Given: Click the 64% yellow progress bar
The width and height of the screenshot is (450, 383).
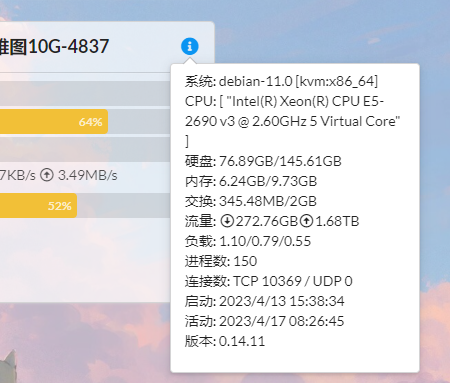Looking at the screenshot, I should [x=54, y=122].
